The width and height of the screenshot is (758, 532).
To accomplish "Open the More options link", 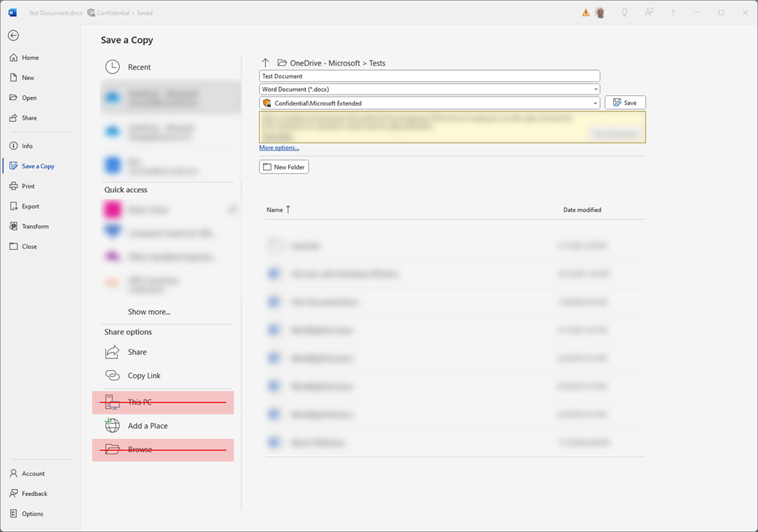I will (x=279, y=147).
